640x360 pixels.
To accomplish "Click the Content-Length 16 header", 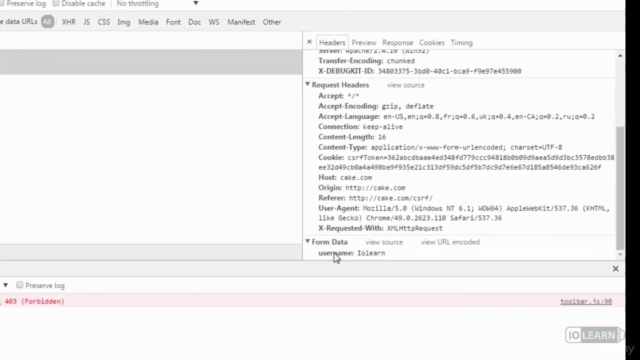I will (352, 137).
